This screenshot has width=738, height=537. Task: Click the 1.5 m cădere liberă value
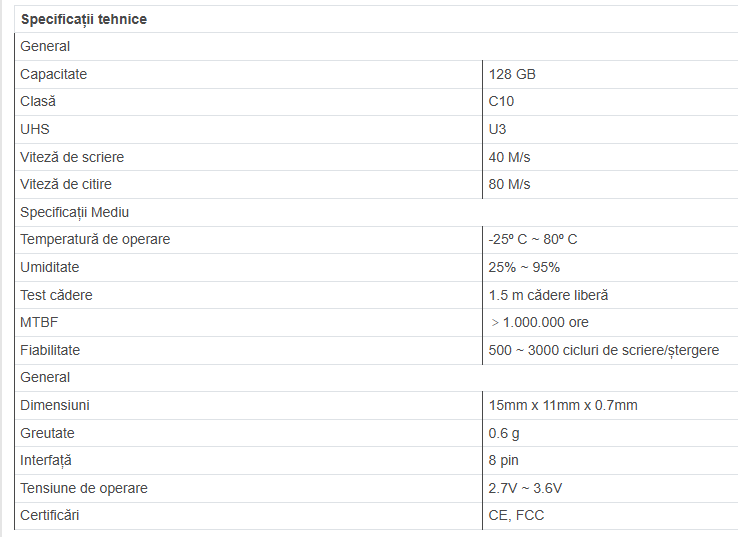549,295
